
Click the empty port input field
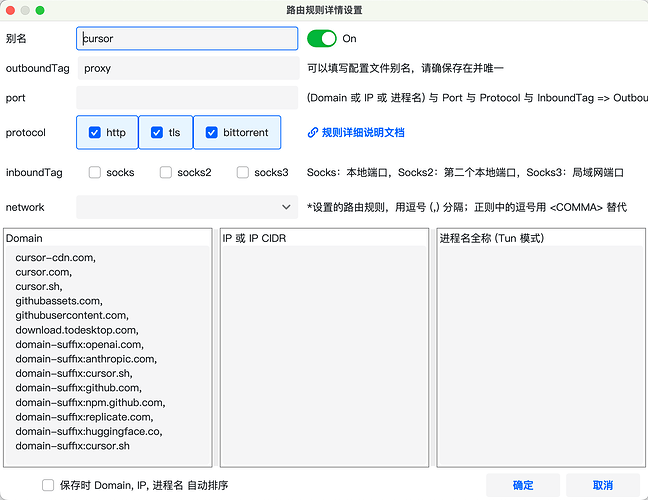point(187,98)
